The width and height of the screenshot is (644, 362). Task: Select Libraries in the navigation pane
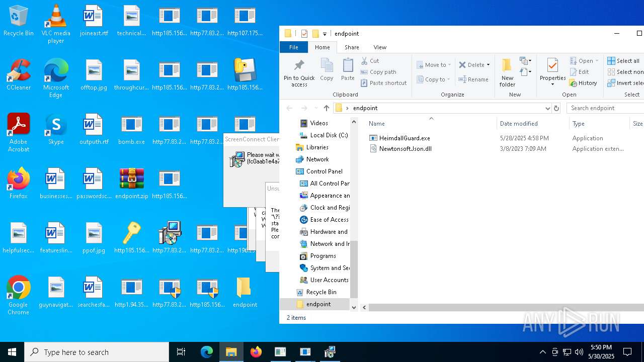317,147
